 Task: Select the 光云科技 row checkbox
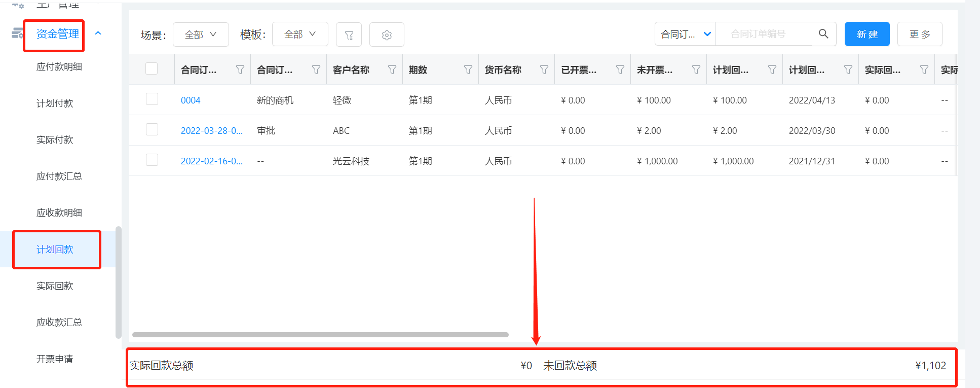tap(152, 160)
